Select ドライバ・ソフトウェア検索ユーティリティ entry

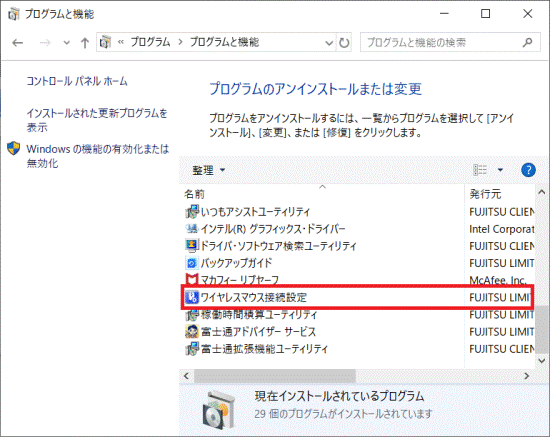[279, 246]
